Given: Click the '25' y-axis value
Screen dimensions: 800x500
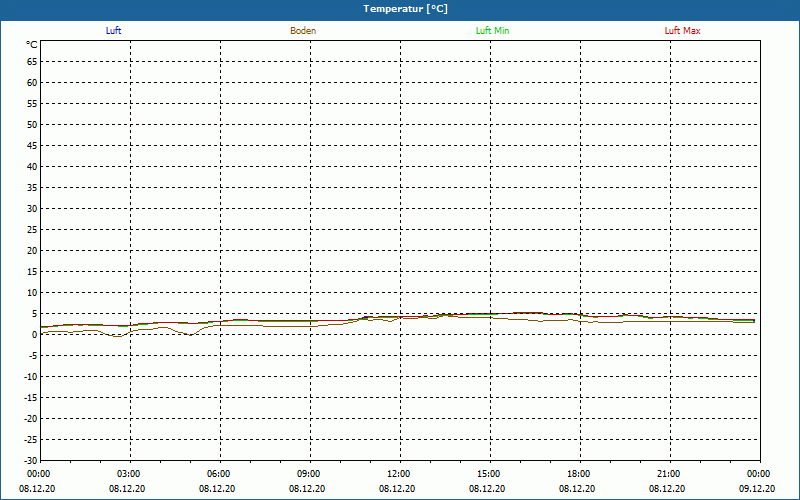Looking at the screenshot, I should pyautogui.click(x=32, y=230).
